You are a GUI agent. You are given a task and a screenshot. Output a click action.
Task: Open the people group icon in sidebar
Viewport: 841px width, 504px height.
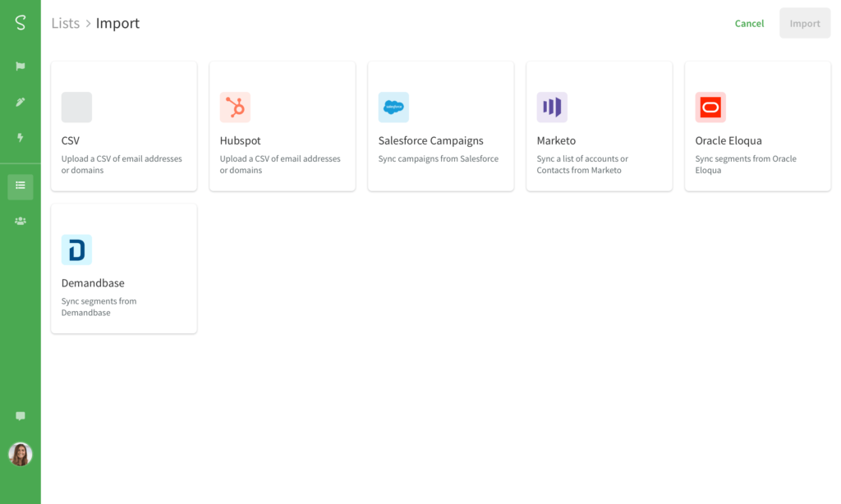click(21, 221)
